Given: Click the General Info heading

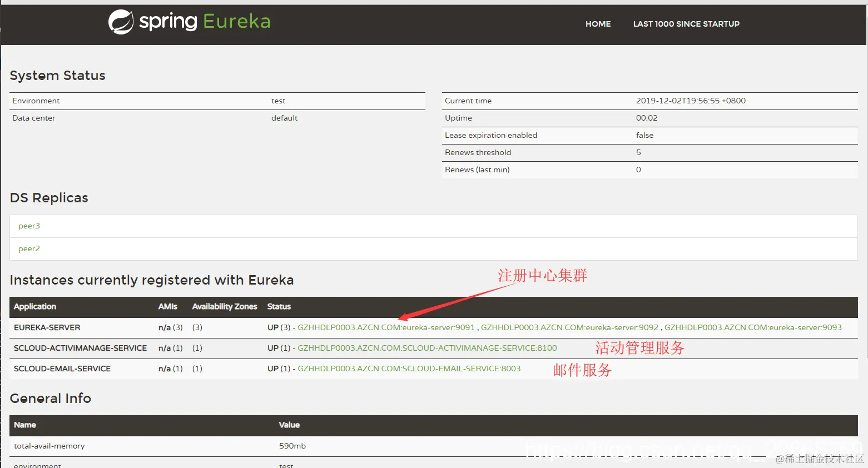Looking at the screenshot, I should point(51,399).
